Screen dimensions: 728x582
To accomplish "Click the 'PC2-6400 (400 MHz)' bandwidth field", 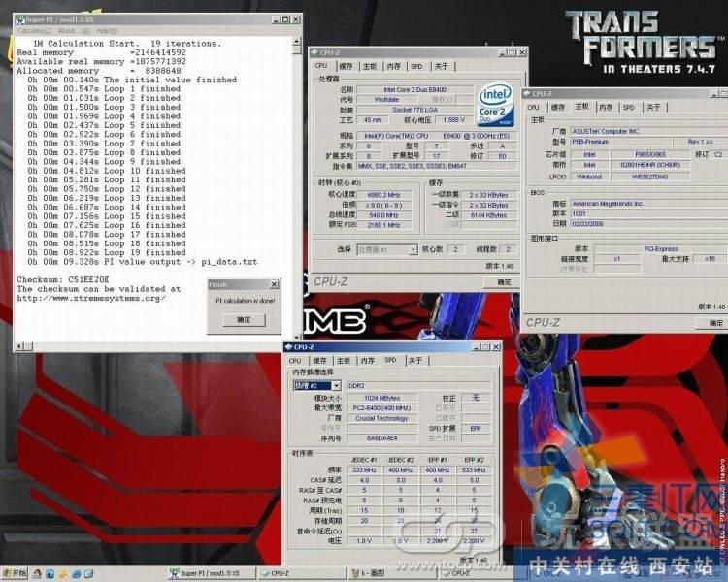I will pyautogui.click(x=382, y=408).
